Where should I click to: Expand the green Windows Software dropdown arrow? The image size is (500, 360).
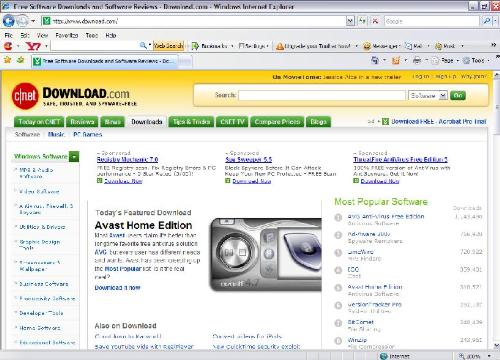tap(74, 156)
